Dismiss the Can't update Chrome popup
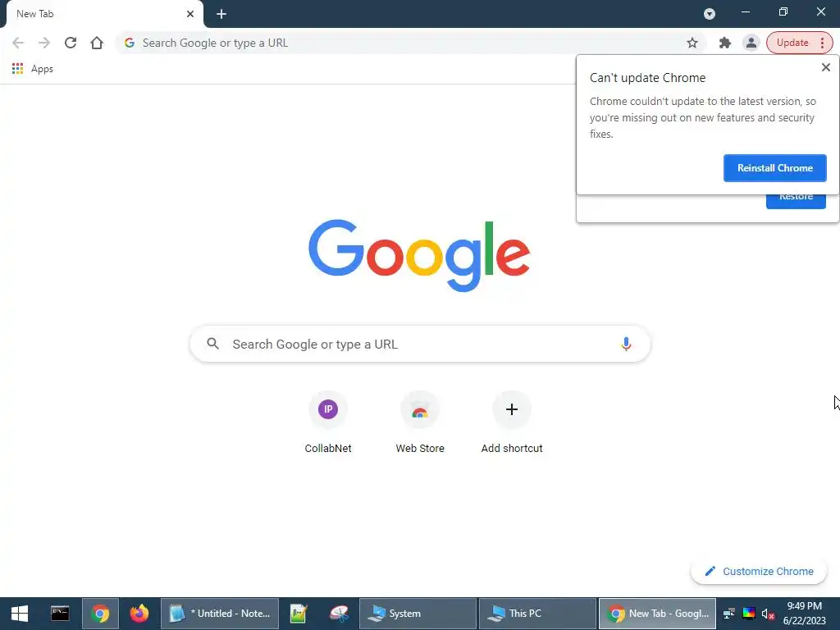 coord(825,67)
